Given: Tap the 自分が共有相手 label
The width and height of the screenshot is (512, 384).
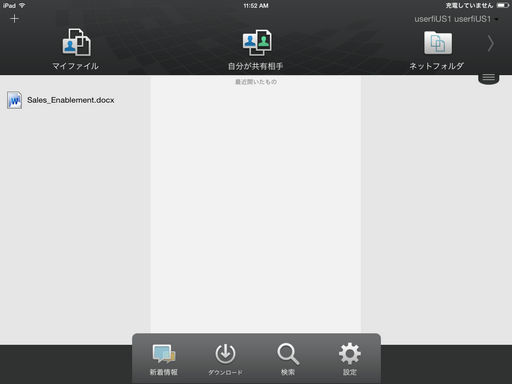Looking at the screenshot, I should click(x=256, y=66).
